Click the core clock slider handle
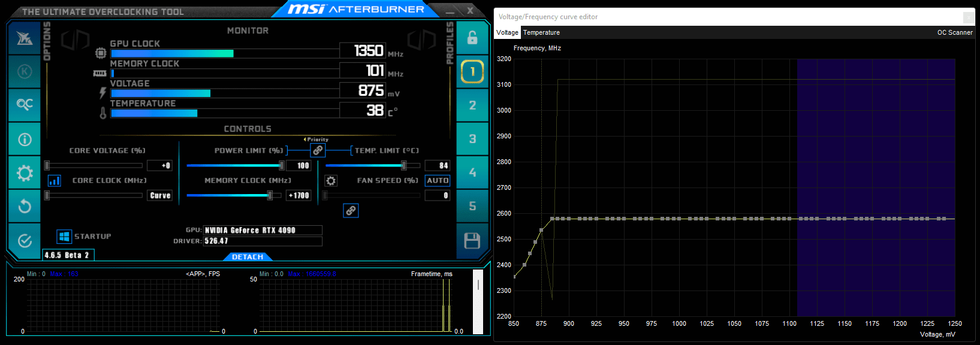The height and width of the screenshot is (345, 980). point(47,195)
